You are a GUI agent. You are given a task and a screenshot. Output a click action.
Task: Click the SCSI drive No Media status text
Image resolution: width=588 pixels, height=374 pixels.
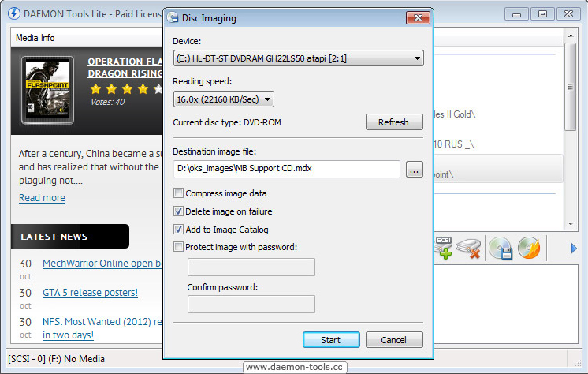pyautogui.click(x=56, y=358)
